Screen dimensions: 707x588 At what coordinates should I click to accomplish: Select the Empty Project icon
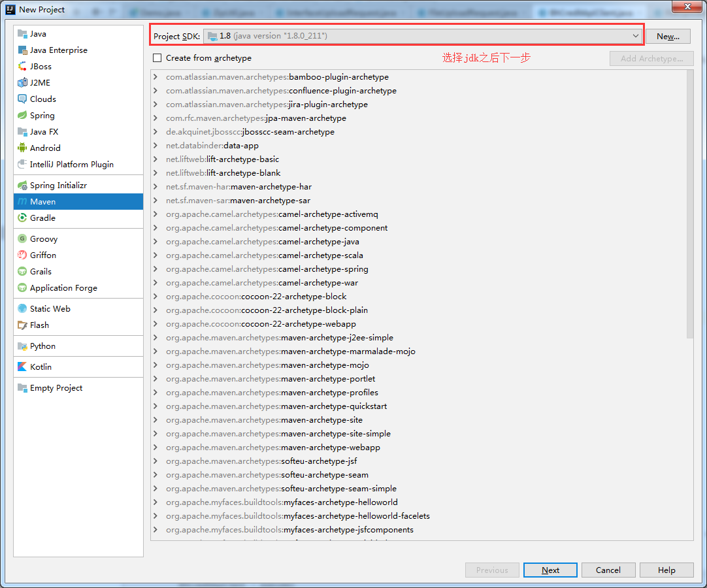[x=22, y=388]
